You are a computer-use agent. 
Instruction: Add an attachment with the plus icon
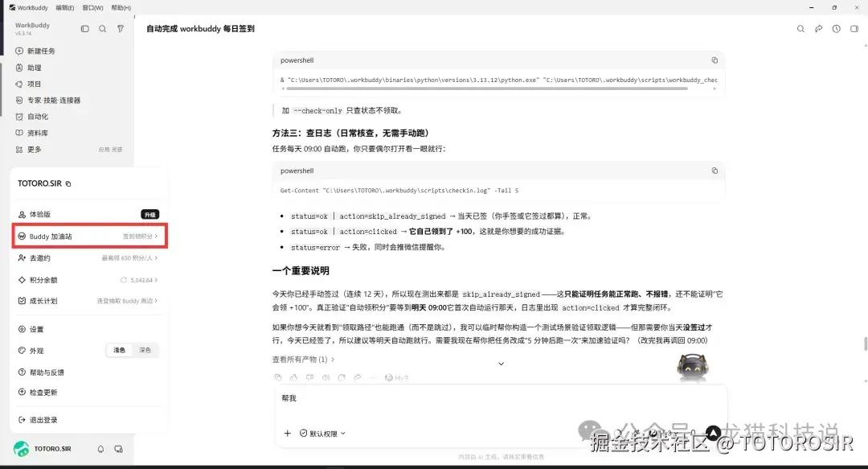point(287,434)
